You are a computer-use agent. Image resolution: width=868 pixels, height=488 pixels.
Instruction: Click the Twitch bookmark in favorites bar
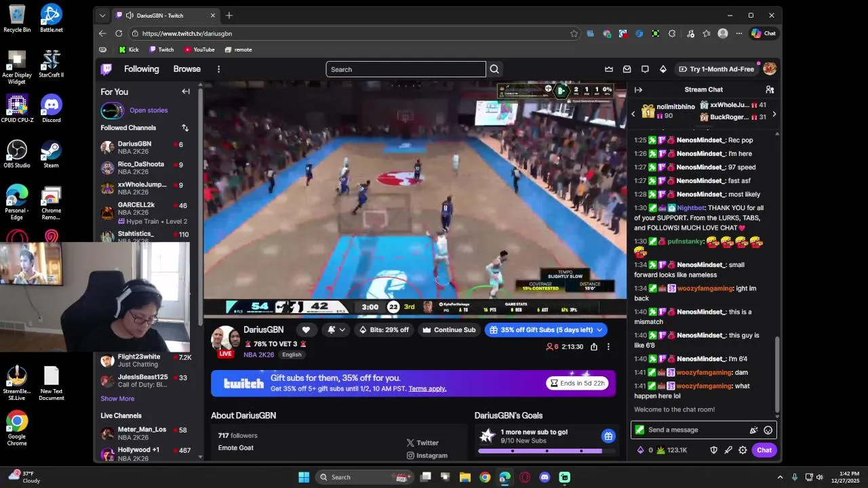(161, 49)
